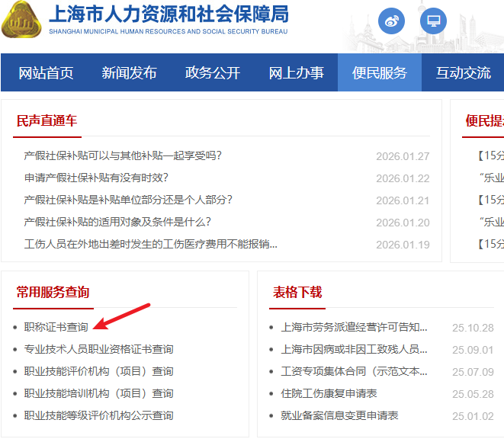Open 申请产假社保补贴有没有时效 question

coord(96,178)
